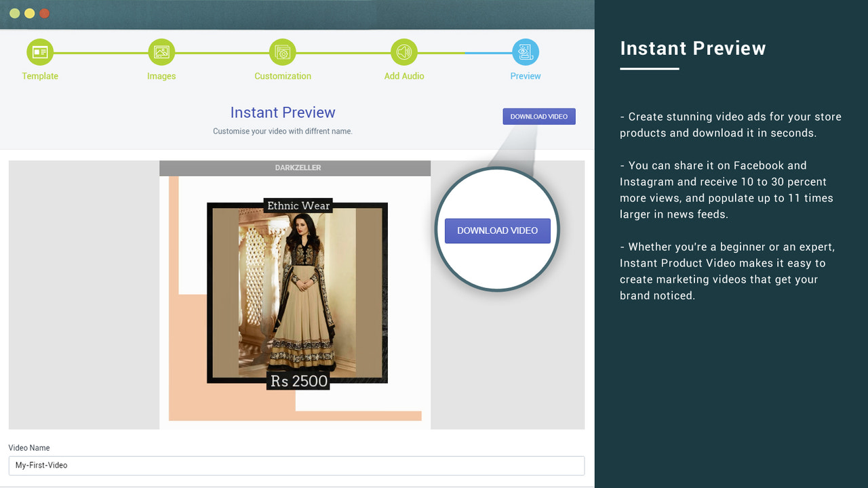
Task: Select the Template step icon
Action: (x=39, y=51)
